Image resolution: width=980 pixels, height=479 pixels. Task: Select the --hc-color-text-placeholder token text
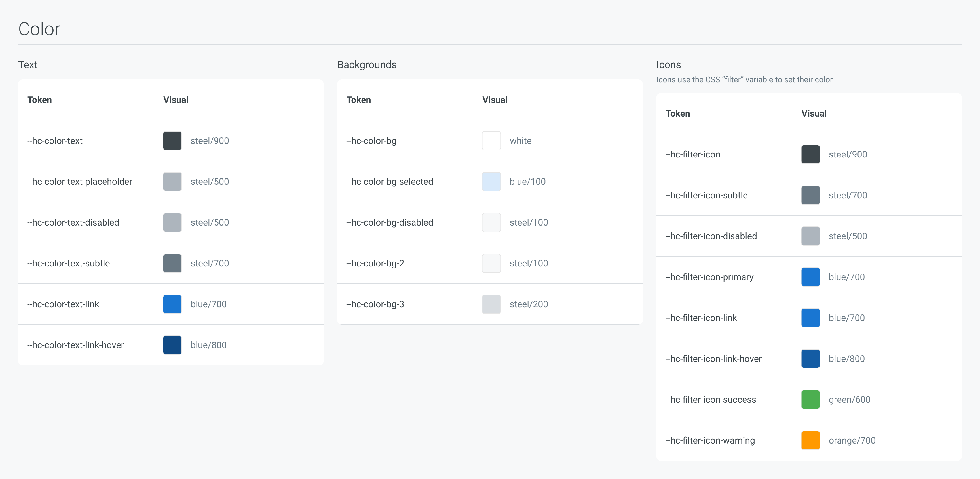click(x=79, y=182)
